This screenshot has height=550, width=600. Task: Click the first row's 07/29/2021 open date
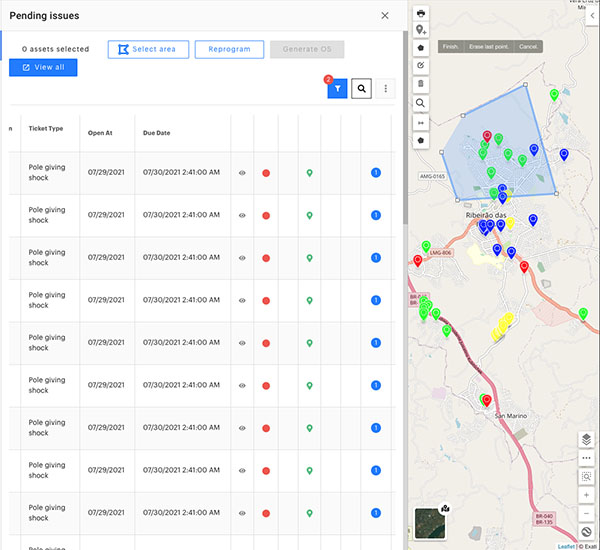[106, 172]
